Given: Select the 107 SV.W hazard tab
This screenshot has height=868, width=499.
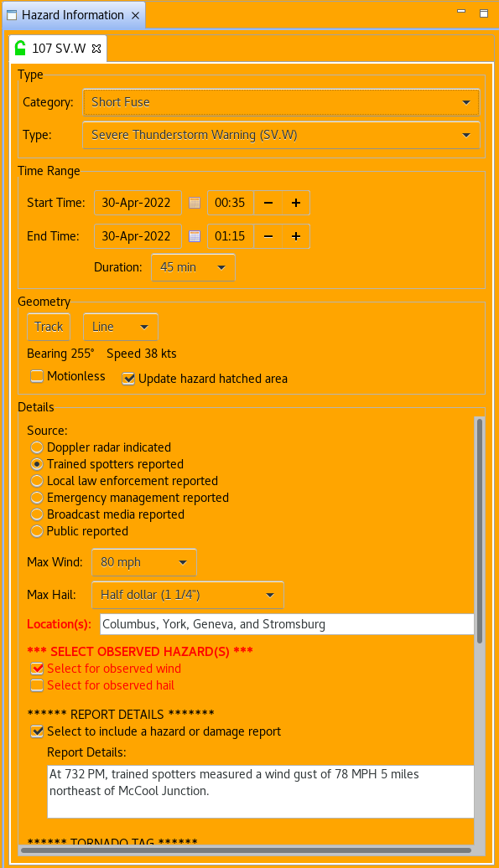Looking at the screenshot, I should (58, 48).
